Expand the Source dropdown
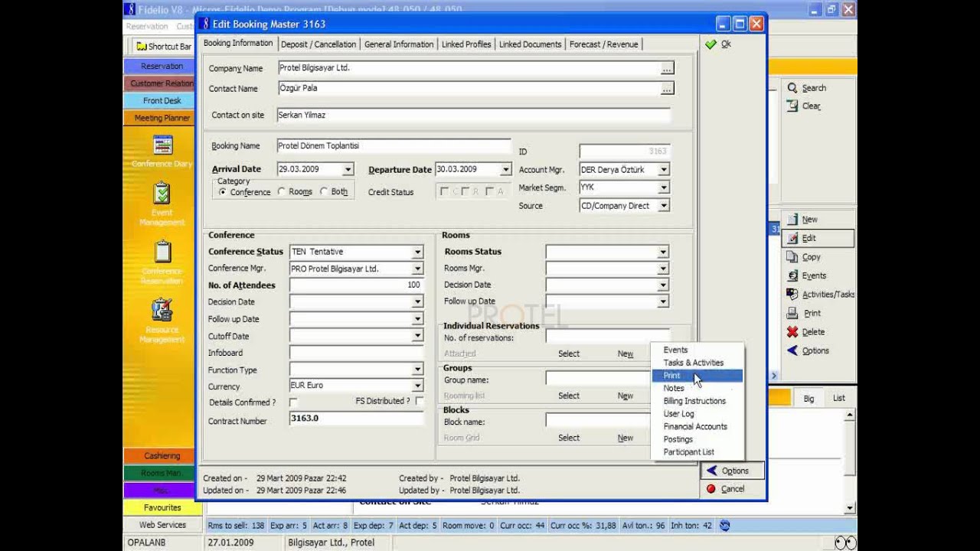Screen dimensions: 980x551 point(663,206)
